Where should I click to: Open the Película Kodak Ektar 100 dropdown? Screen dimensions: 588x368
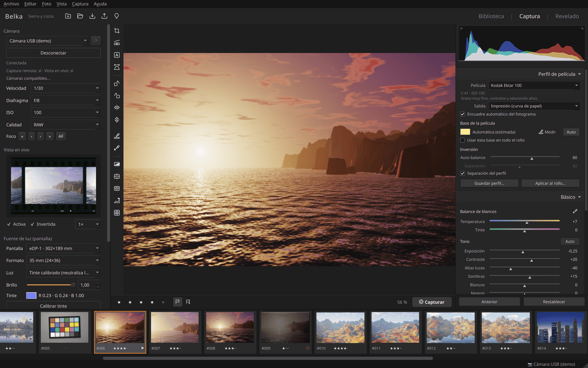coord(534,85)
